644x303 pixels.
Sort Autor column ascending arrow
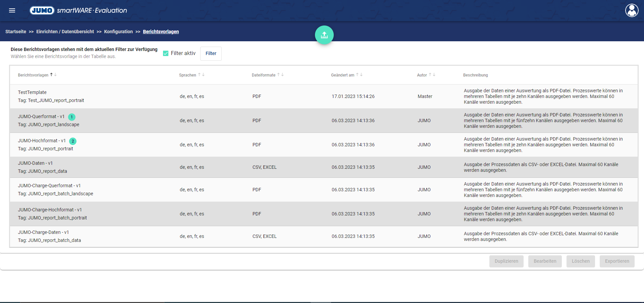click(x=430, y=75)
